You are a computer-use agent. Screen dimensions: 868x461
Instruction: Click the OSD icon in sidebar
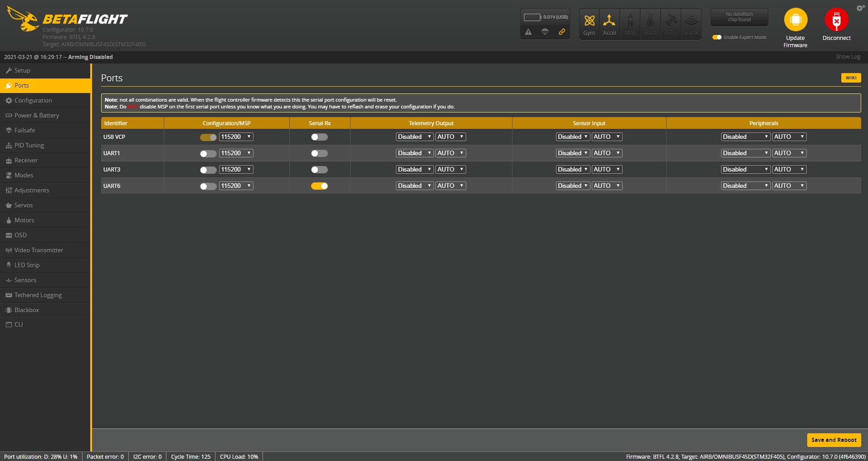click(x=9, y=235)
